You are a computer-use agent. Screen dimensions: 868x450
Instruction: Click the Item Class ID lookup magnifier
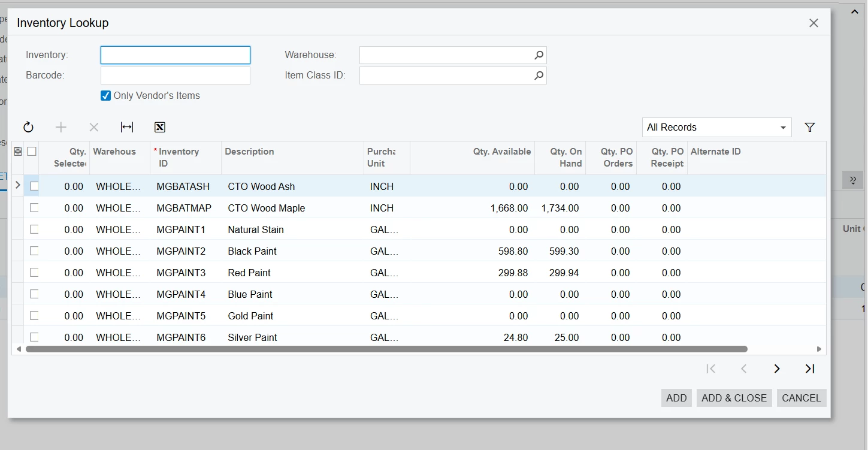click(539, 75)
